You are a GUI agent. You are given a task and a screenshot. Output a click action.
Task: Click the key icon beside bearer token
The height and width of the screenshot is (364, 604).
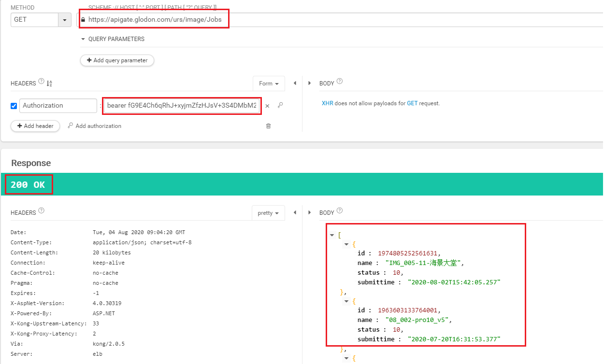click(x=280, y=105)
